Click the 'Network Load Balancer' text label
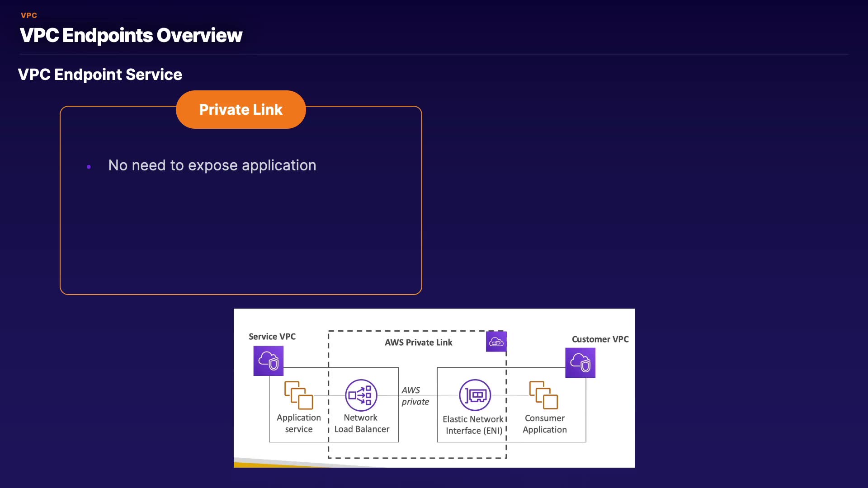 (362, 423)
